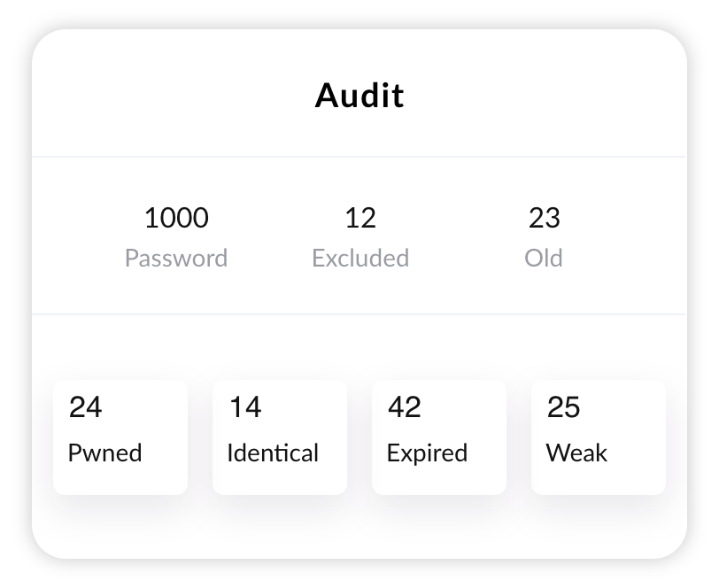Screen dimensions: 719x588
Task: Click the Audit heading
Action: point(359,95)
